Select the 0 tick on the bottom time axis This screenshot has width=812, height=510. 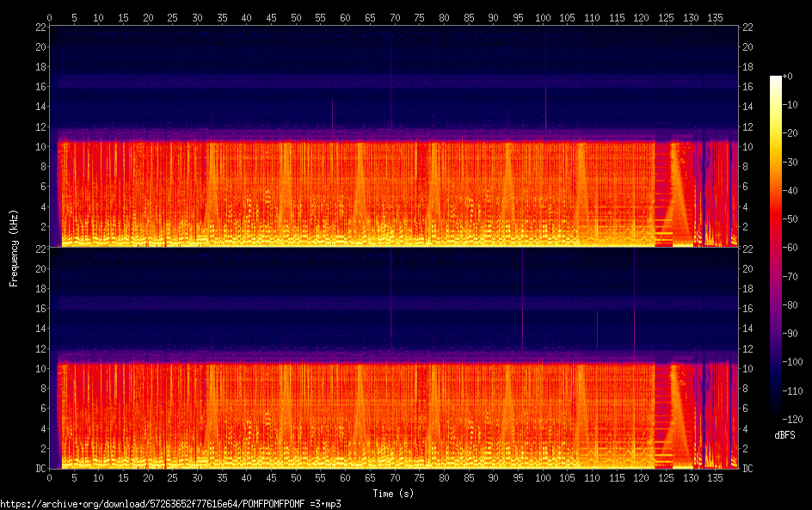[50, 477]
